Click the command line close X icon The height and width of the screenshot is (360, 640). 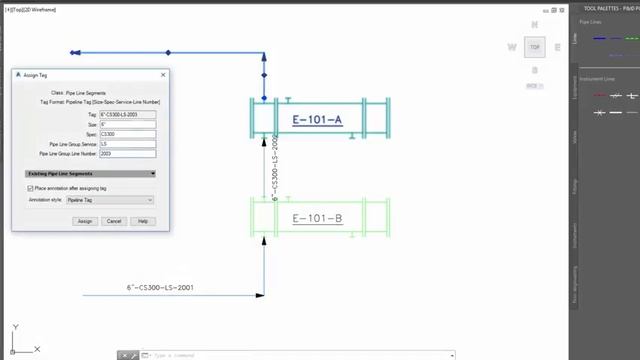(x=125, y=356)
